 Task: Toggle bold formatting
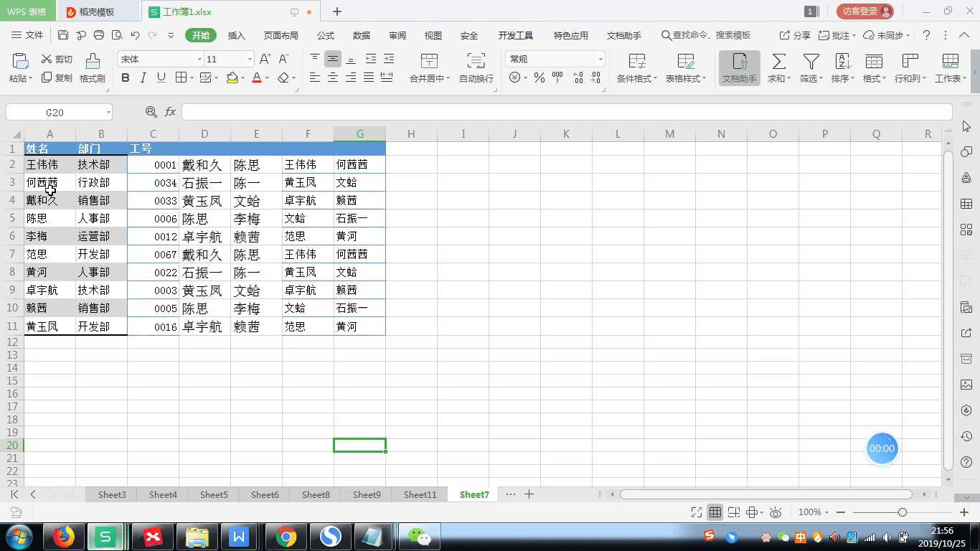click(x=126, y=78)
